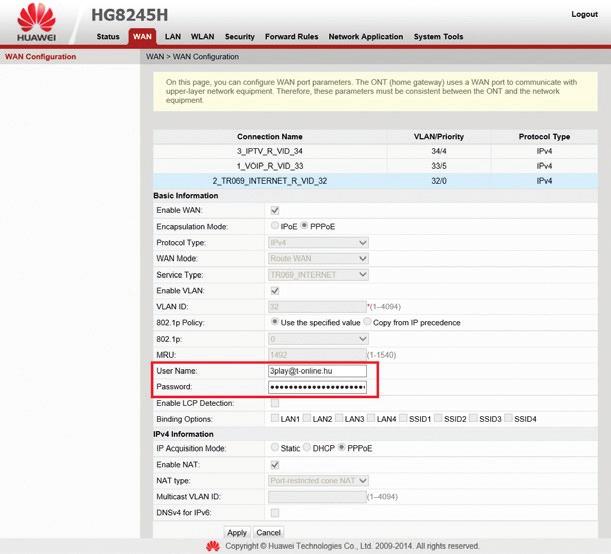The image size is (611, 554).
Task: Click the Huawei logo in header
Action: coord(36,22)
